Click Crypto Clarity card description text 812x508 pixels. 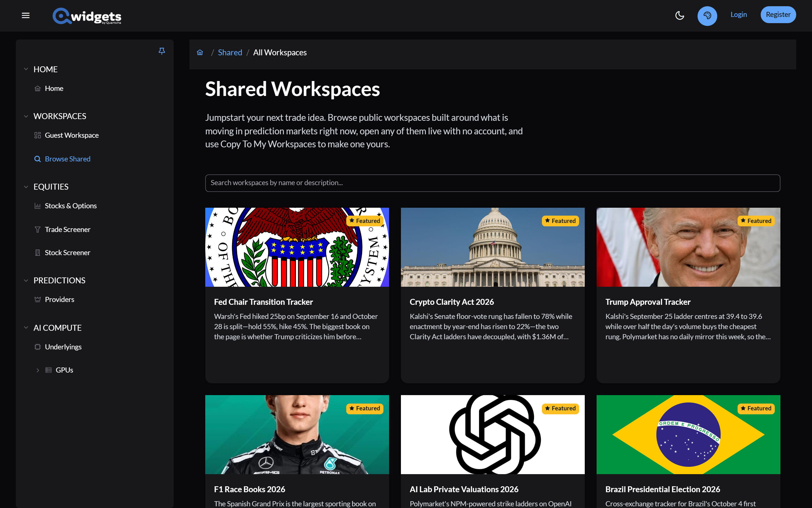click(x=491, y=326)
